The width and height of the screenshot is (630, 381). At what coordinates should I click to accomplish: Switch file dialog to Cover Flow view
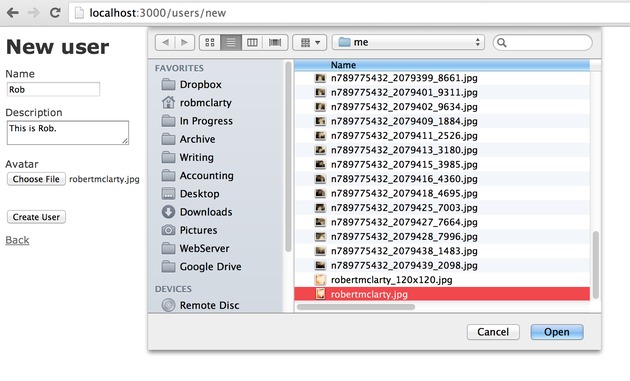tap(275, 42)
